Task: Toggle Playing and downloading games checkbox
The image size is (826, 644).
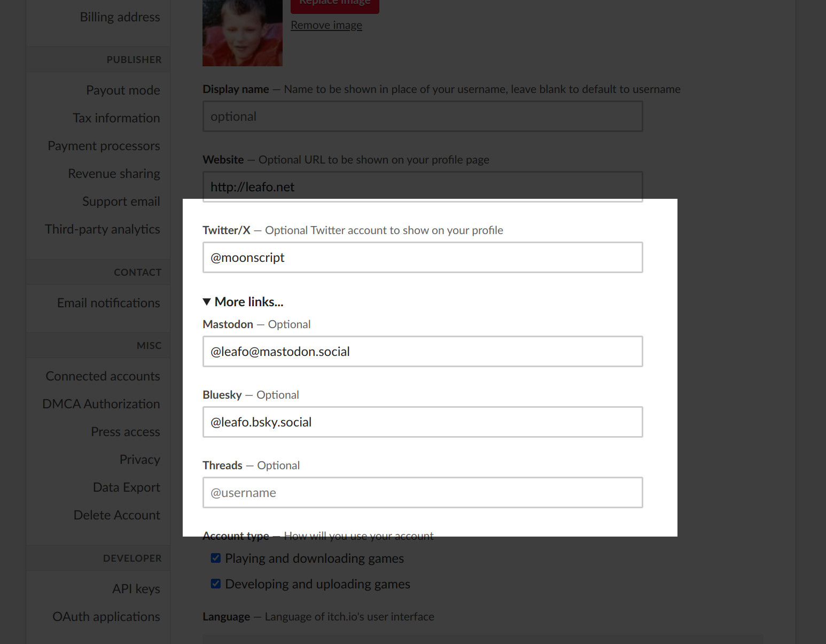Action: 216,558
